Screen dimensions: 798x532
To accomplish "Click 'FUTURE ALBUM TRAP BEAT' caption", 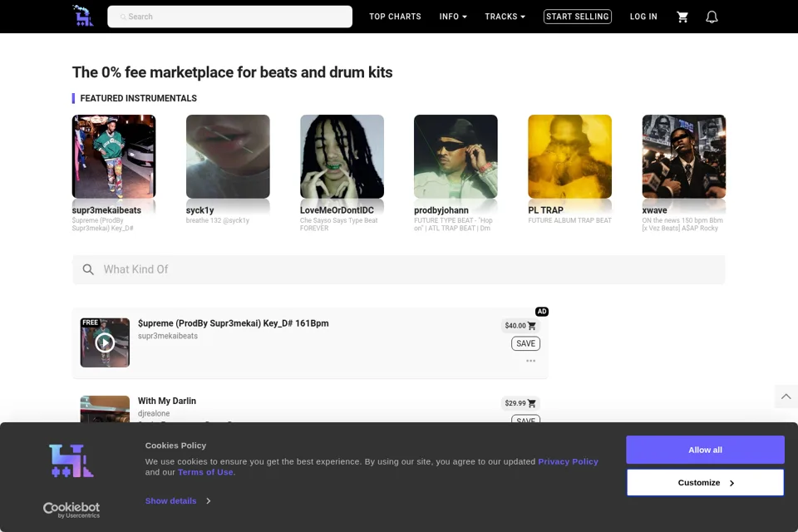I will coord(570,220).
